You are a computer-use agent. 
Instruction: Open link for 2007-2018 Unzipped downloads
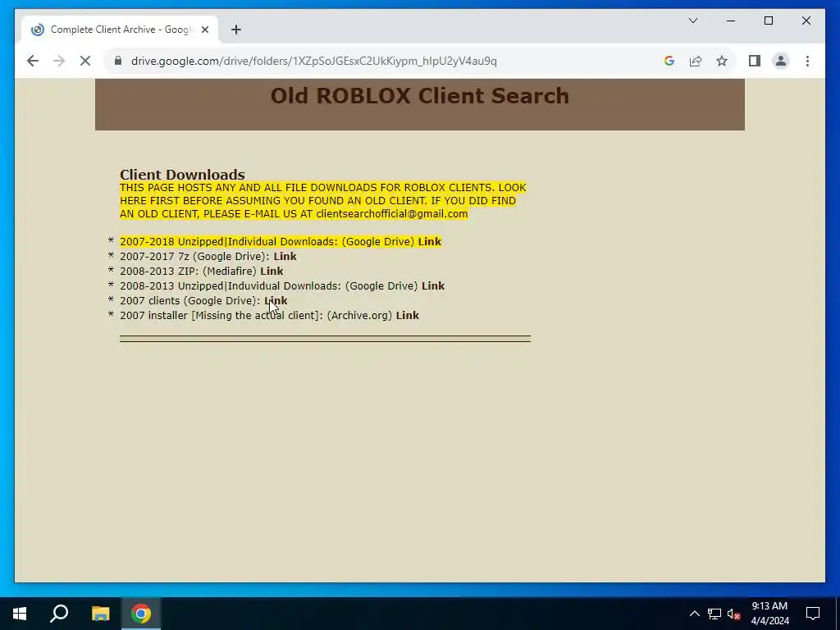point(430,242)
